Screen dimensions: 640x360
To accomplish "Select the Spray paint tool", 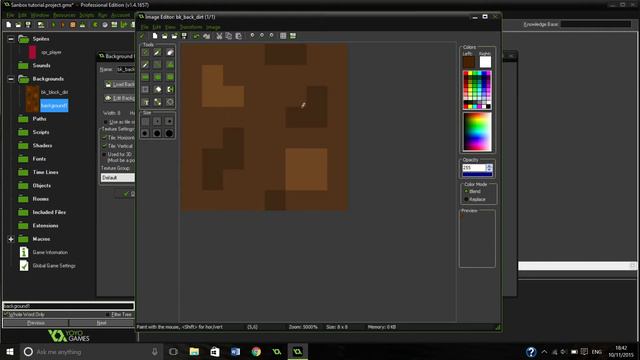I will click(x=158, y=52).
